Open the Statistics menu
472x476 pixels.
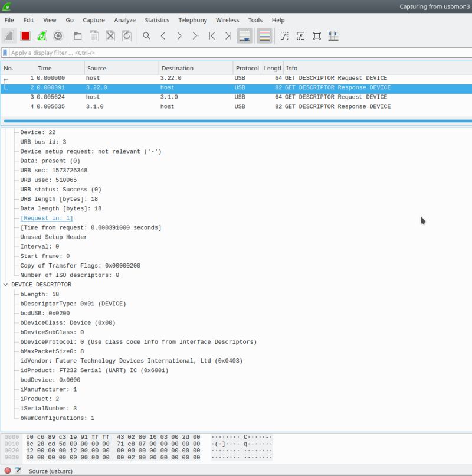(x=157, y=19)
